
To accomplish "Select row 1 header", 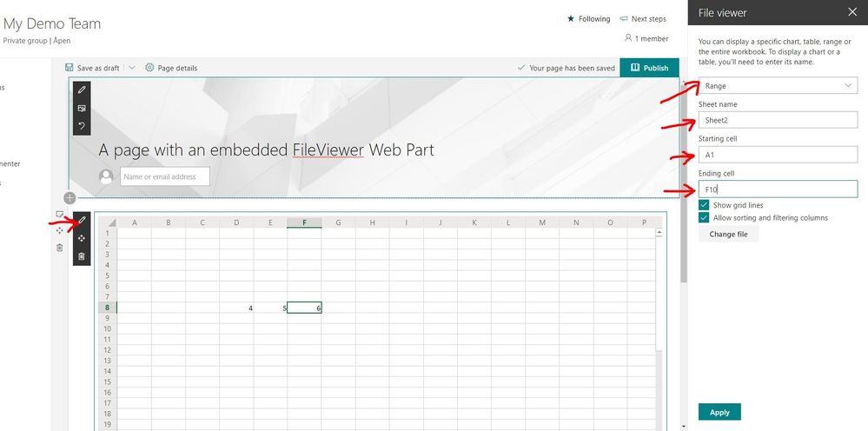I will [x=108, y=233].
